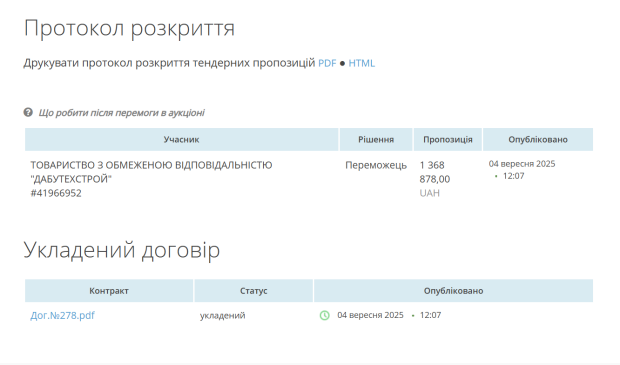Click the Статус column header
The width and height of the screenshot is (620, 365).
point(253,291)
